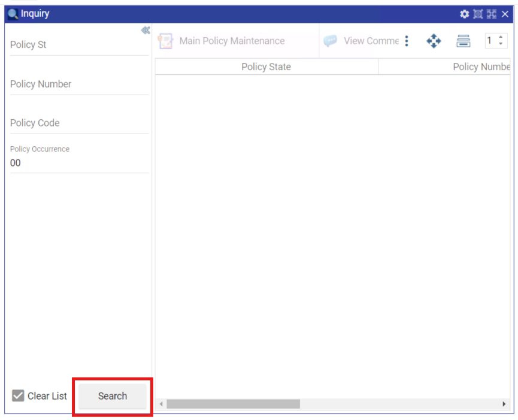Collapse the search panel with the double chevron
Image resolution: width=518 pixels, height=420 pixels.
tap(145, 31)
